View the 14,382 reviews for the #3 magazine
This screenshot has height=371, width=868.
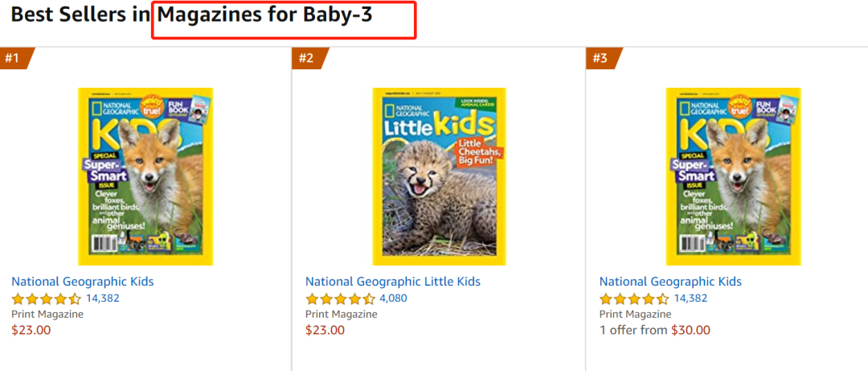point(691,299)
